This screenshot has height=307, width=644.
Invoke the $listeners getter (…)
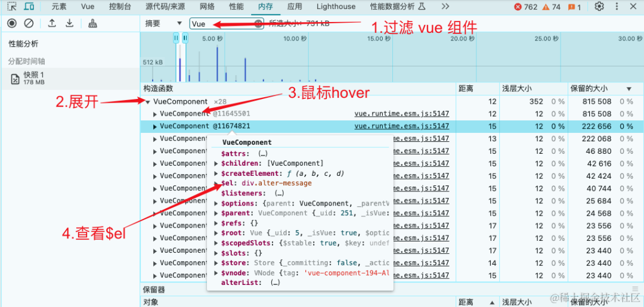point(279,193)
